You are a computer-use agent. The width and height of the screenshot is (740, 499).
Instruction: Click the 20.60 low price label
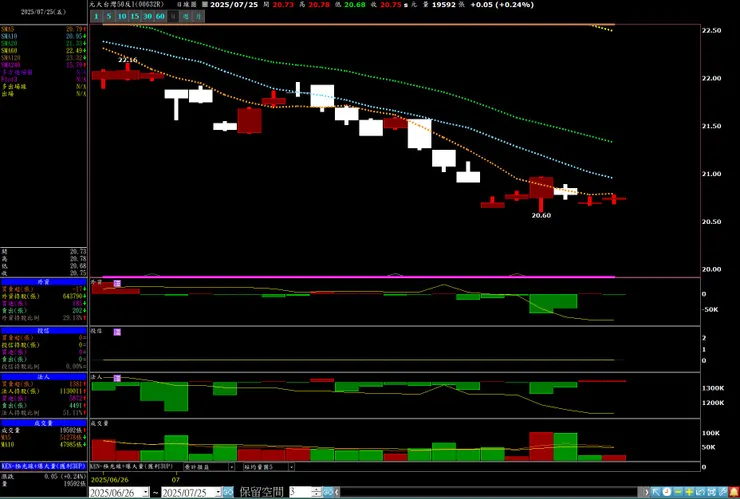pos(541,215)
